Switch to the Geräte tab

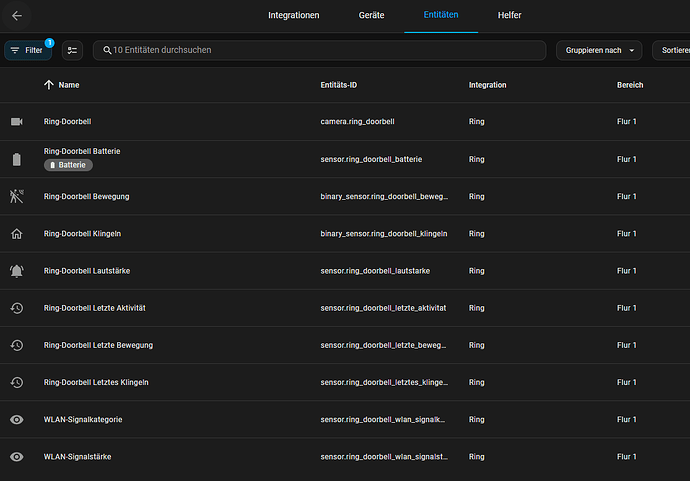[x=371, y=16]
